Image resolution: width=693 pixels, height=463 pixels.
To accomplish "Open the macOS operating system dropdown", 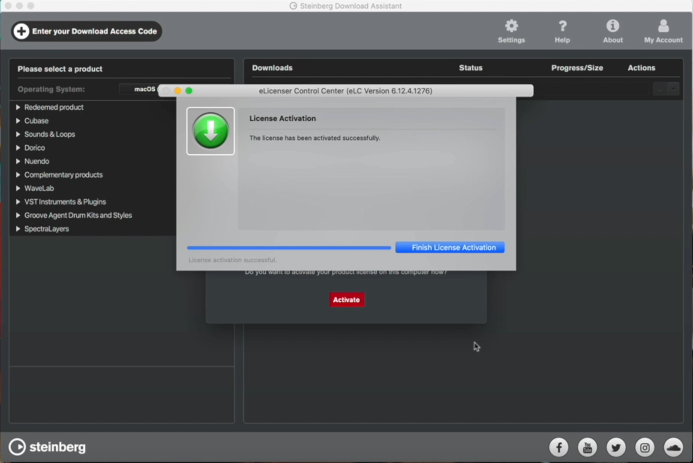I will coord(139,89).
